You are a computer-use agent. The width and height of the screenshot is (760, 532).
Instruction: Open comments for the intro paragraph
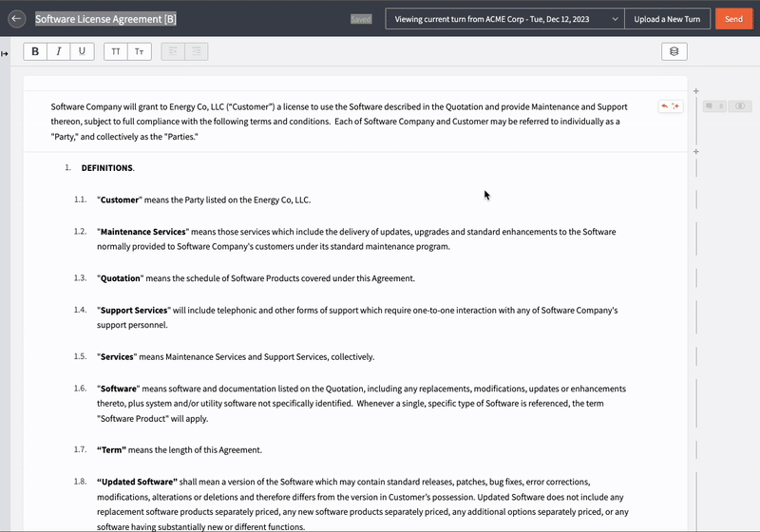pyautogui.click(x=712, y=106)
